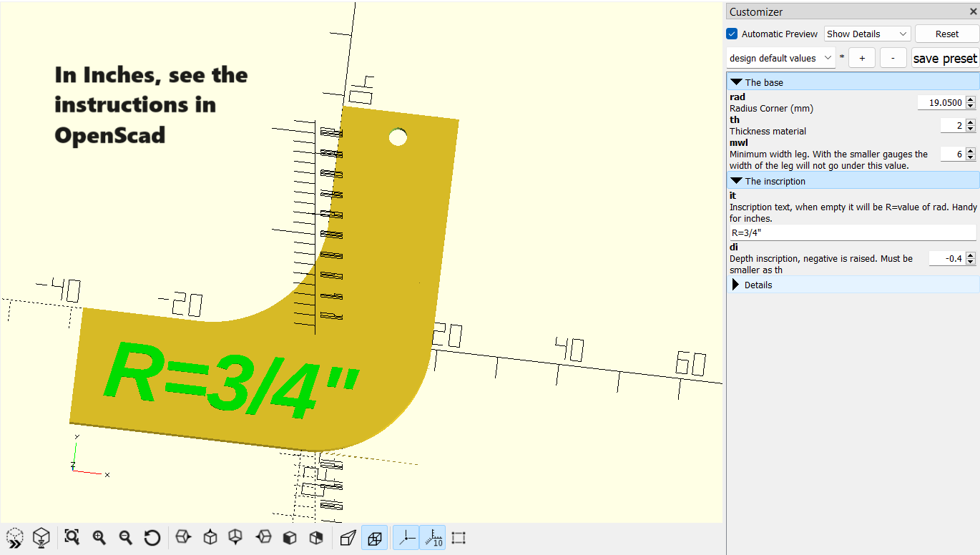
Task: Increase rad using its up stepper arrow
Action: tap(971, 99)
